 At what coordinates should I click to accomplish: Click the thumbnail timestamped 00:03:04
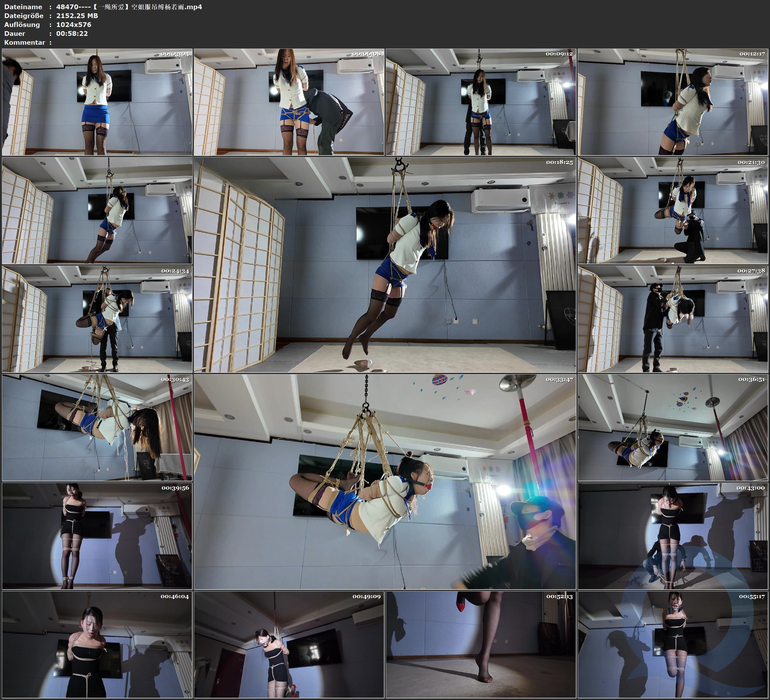coord(97,102)
